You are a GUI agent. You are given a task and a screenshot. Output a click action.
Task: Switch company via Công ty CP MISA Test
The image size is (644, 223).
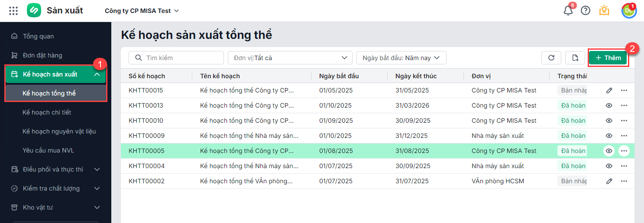click(142, 11)
